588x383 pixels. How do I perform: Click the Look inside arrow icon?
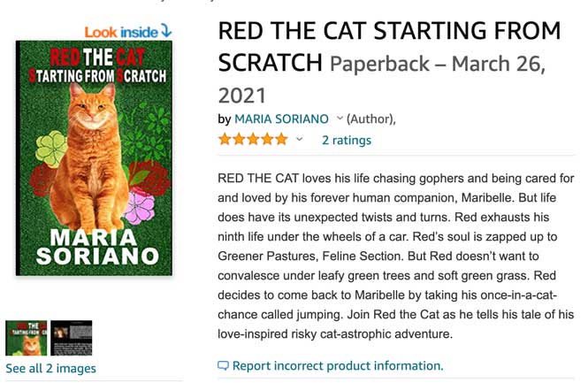coord(166,31)
